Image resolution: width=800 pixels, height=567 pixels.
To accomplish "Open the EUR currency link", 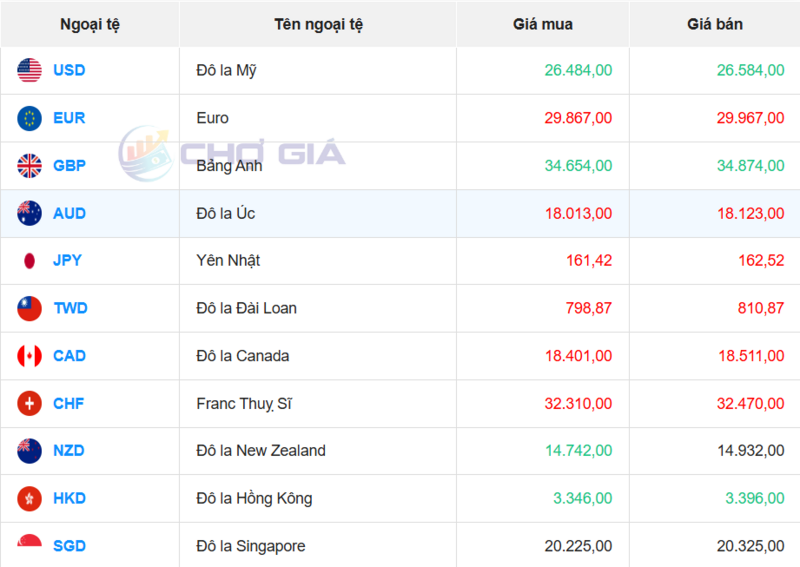I will pyautogui.click(x=69, y=118).
